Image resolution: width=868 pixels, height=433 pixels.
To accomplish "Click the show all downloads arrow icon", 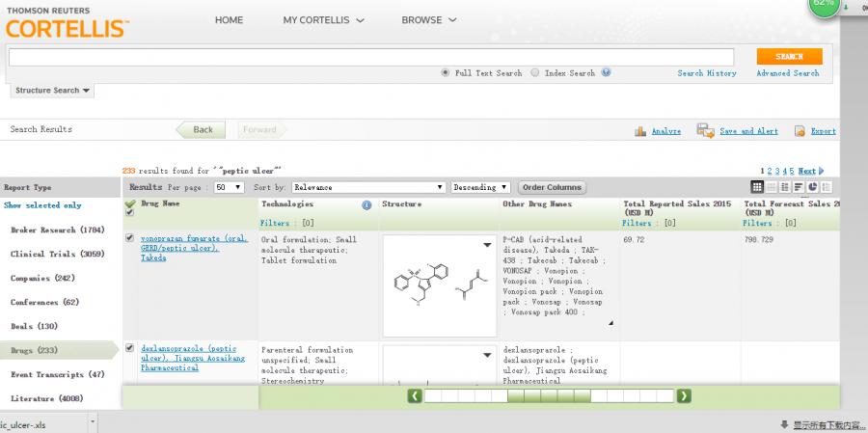I will click(x=784, y=424).
